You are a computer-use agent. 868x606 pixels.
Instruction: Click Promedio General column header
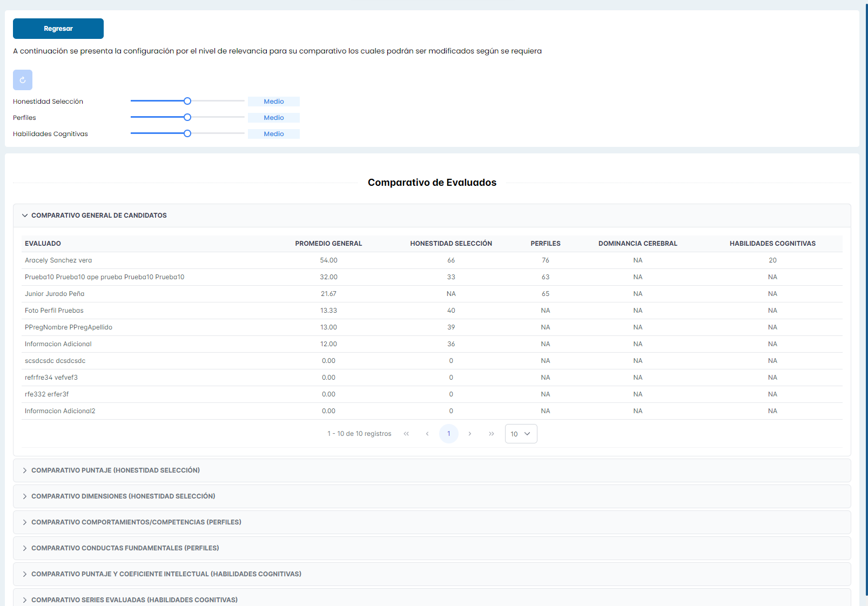[x=328, y=244]
